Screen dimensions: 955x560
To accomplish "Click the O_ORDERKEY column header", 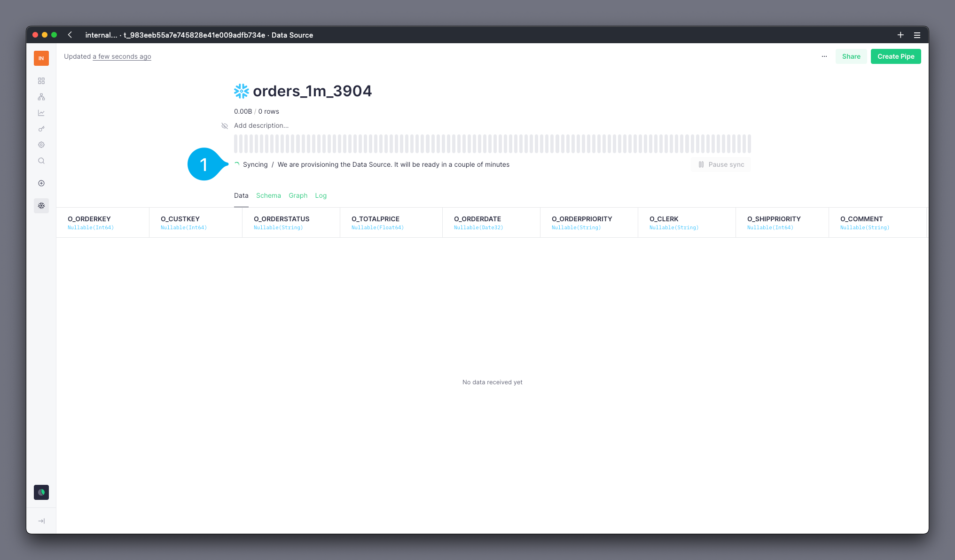I will 103,223.
